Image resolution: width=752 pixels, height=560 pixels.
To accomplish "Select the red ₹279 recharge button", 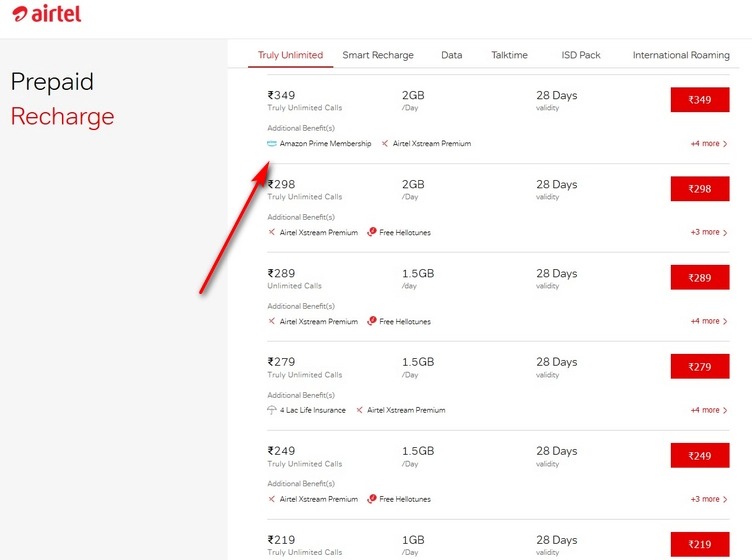I will (x=700, y=367).
